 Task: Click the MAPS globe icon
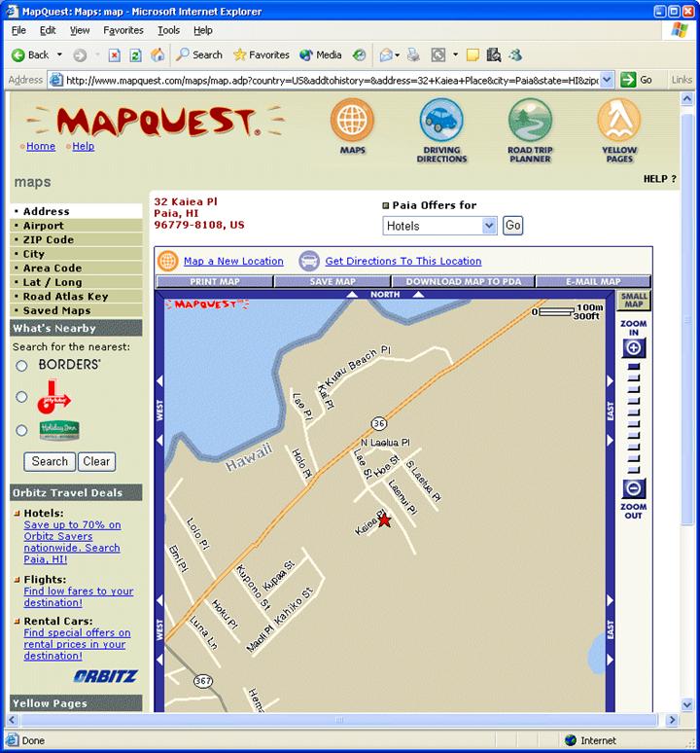point(352,120)
